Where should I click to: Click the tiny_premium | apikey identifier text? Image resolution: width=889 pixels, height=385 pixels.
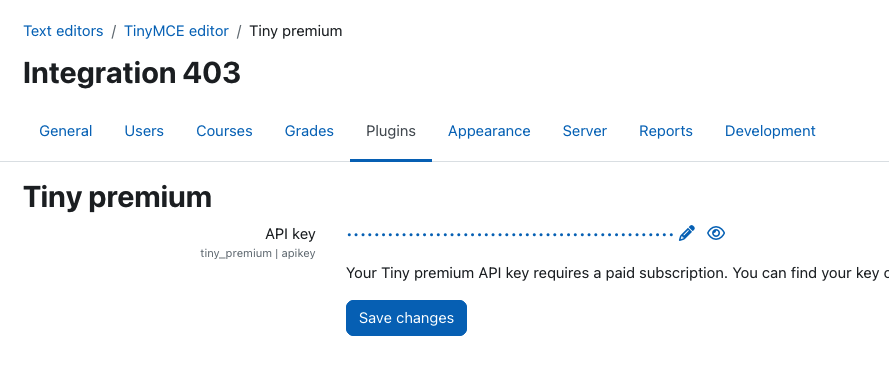point(258,253)
